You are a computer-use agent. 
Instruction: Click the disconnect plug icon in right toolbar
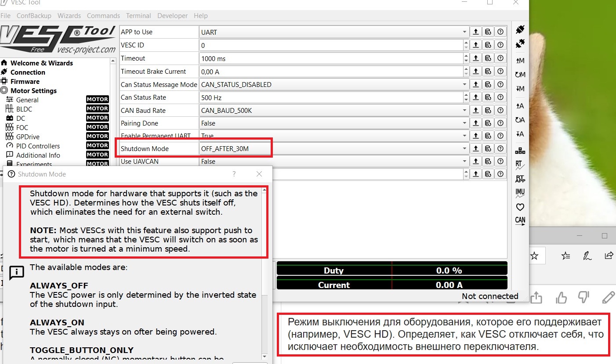click(520, 44)
